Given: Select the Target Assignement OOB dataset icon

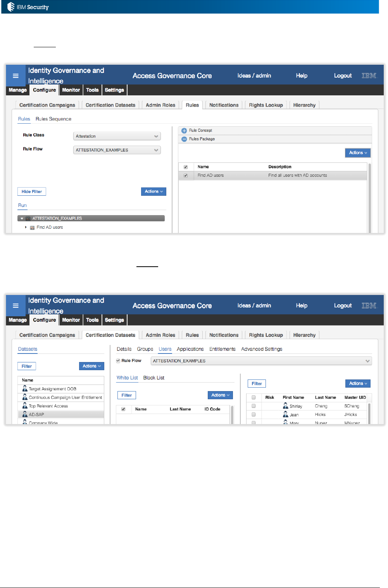Looking at the screenshot, I should pos(25,388).
